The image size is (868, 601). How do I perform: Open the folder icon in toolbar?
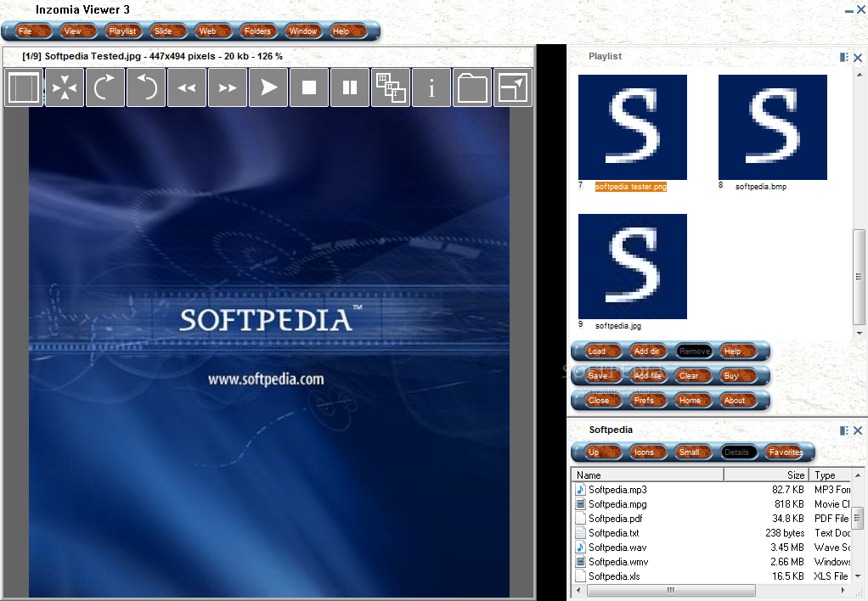pyautogui.click(x=472, y=87)
